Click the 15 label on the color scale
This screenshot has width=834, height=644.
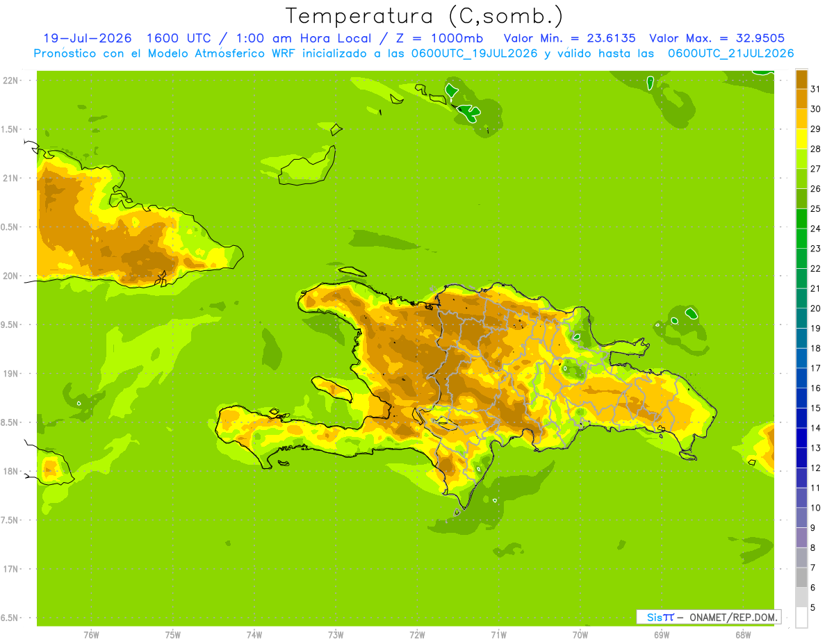[x=815, y=408]
